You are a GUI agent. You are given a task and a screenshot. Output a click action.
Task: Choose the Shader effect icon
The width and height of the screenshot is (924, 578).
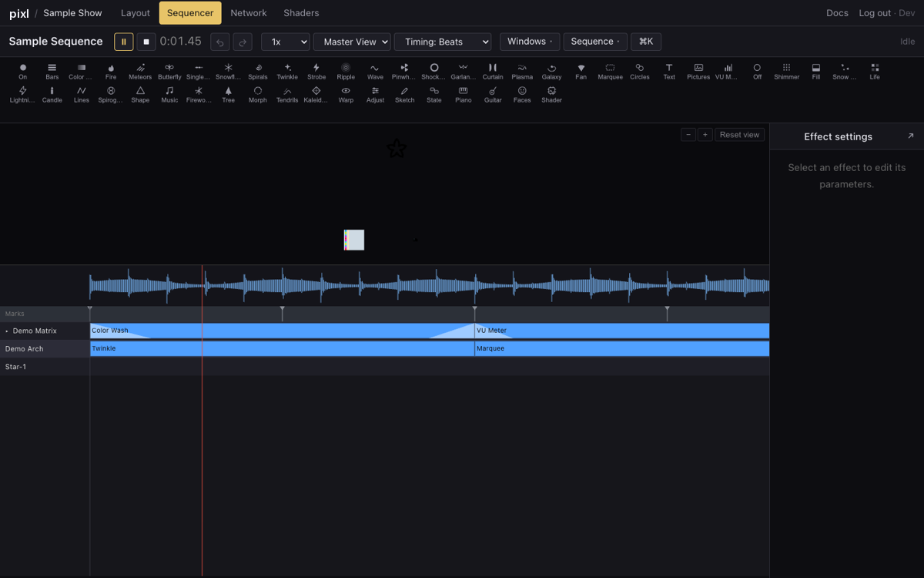tap(551, 95)
